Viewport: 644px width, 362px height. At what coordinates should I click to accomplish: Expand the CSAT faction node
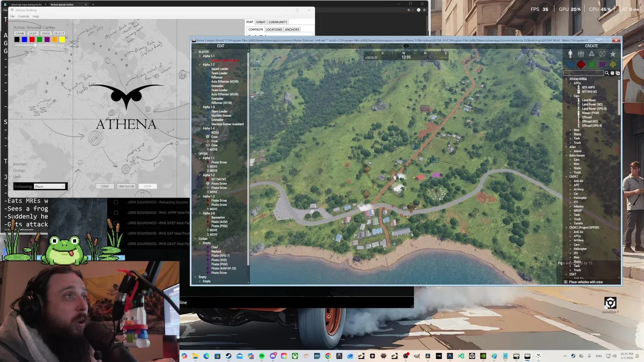point(566,274)
